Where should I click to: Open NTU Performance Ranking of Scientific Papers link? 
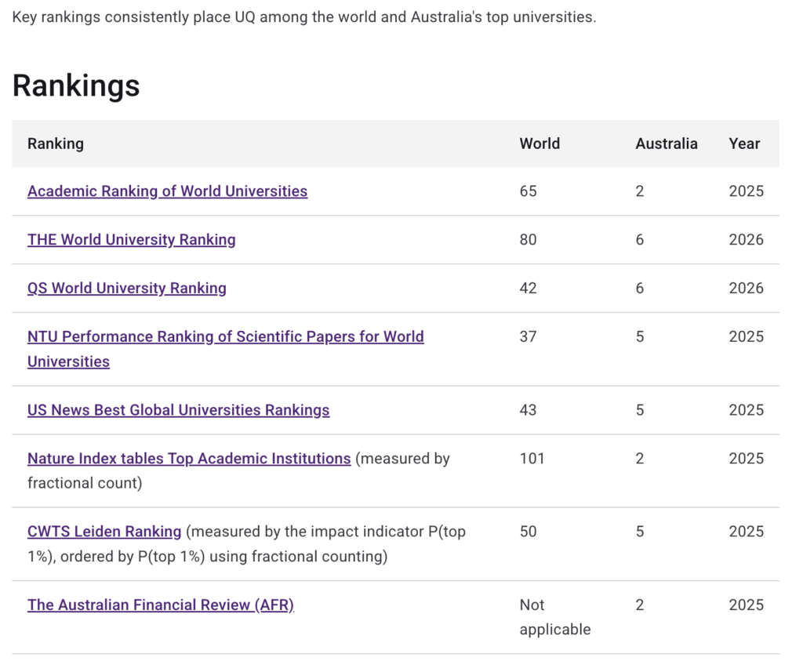pyautogui.click(x=225, y=336)
